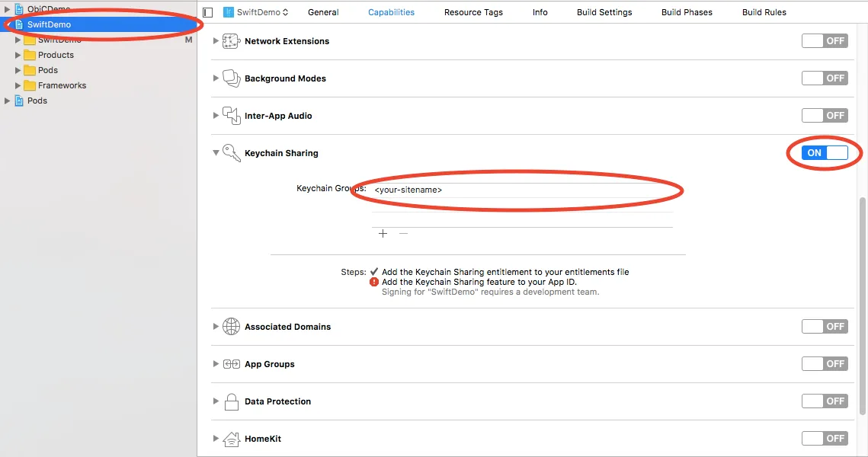Enable the Associated Domains switch

point(825,327)
